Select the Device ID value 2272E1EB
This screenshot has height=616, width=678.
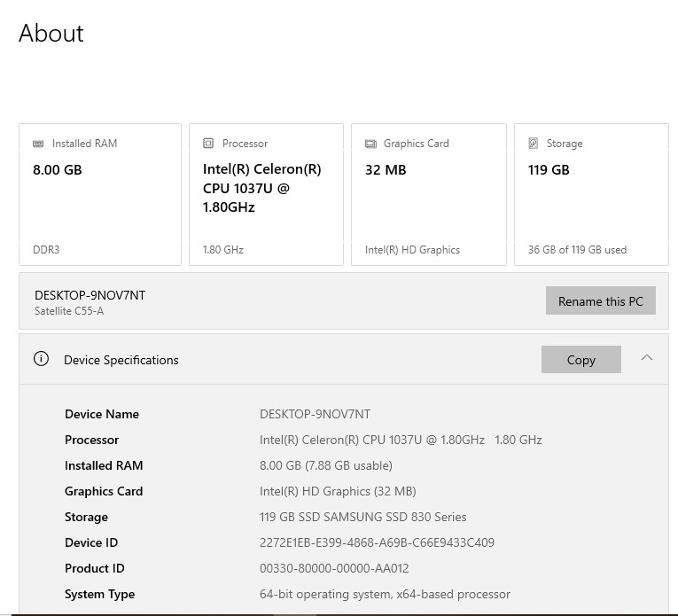[x=377, y=542]
